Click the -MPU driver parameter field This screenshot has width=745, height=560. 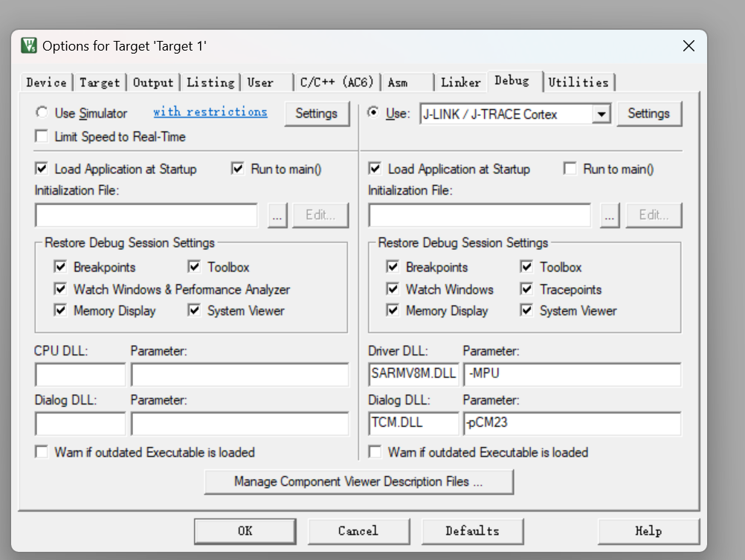point(572,374)
